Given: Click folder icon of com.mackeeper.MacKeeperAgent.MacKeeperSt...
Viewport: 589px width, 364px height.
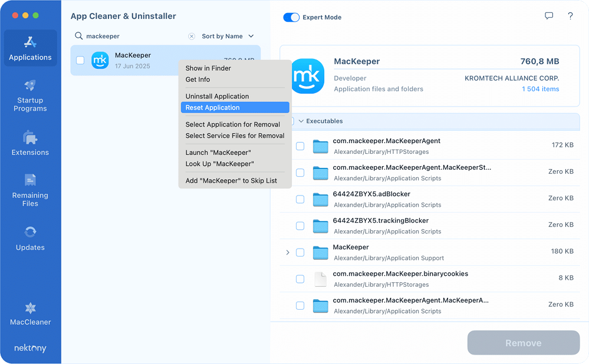Looking at the screenshot, I should [320, 173].
